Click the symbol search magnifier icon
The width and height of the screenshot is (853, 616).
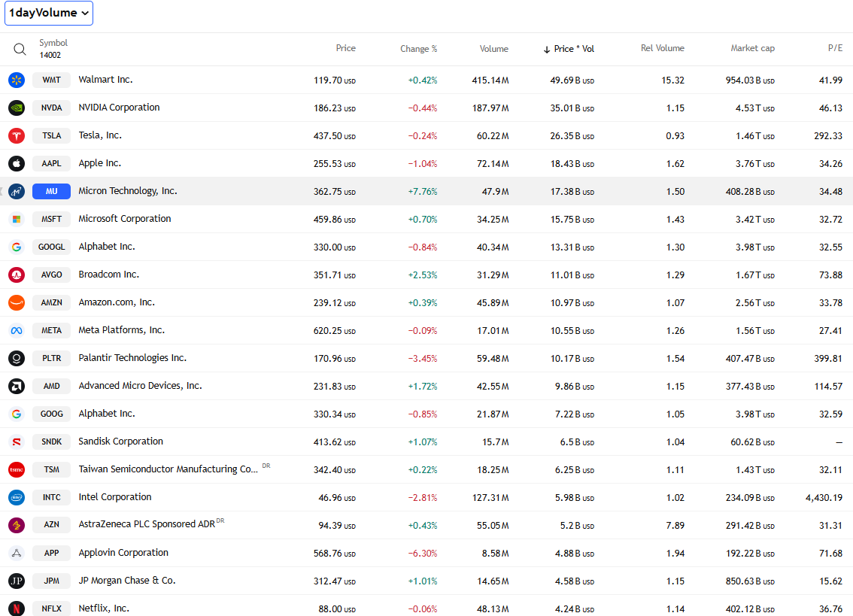pos(20,49)
